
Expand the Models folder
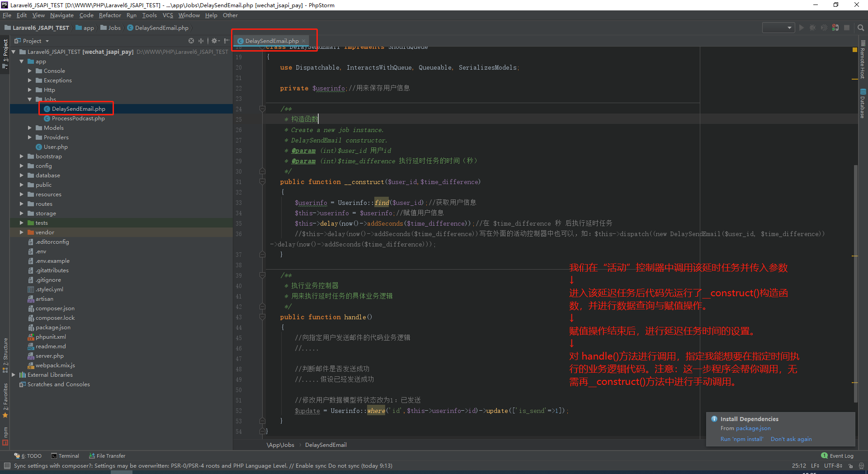(30, 128)
